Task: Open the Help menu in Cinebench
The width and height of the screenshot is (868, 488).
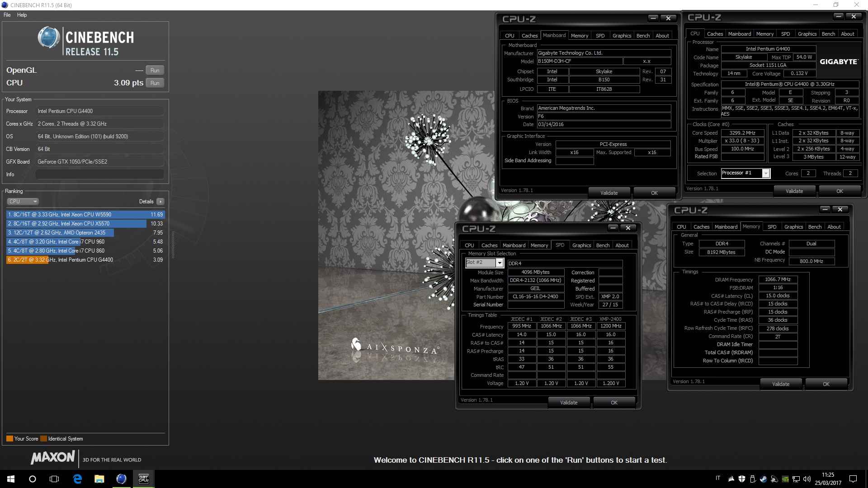Action: [22, 15]
